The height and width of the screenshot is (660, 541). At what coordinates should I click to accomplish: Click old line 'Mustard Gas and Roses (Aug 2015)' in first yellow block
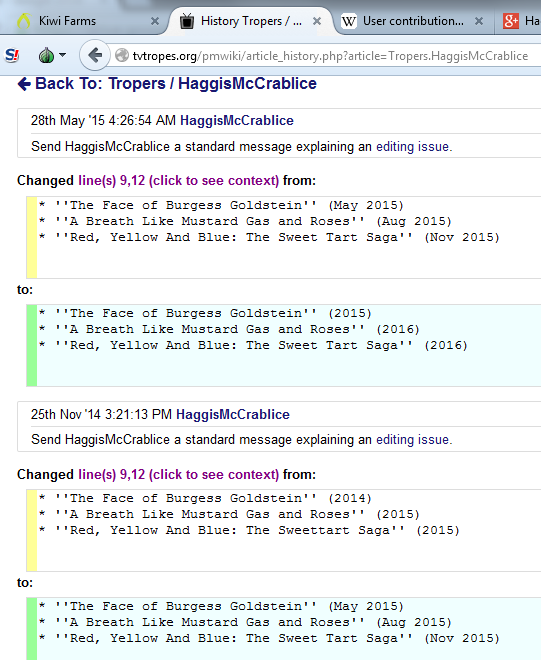click(x=245, y=221)
